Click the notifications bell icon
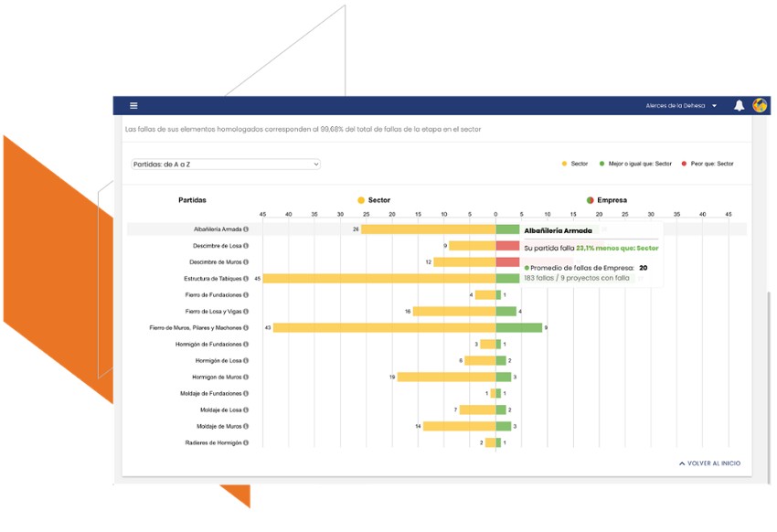 (x=739, y=106)
